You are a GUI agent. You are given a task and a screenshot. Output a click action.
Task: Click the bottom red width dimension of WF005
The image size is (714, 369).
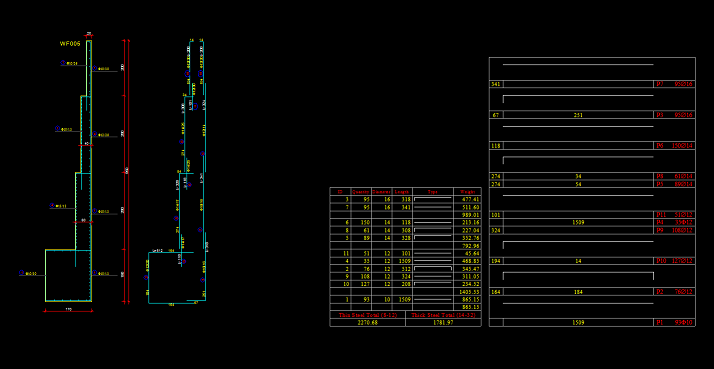point(68,311)
